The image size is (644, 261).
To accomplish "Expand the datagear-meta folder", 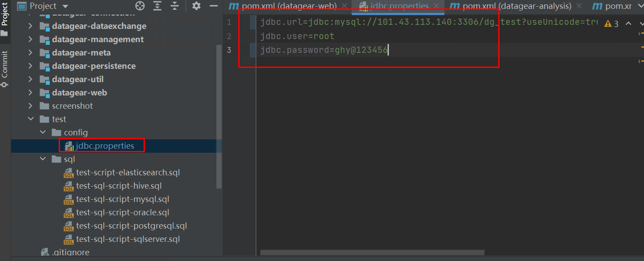I will (30, 52).
